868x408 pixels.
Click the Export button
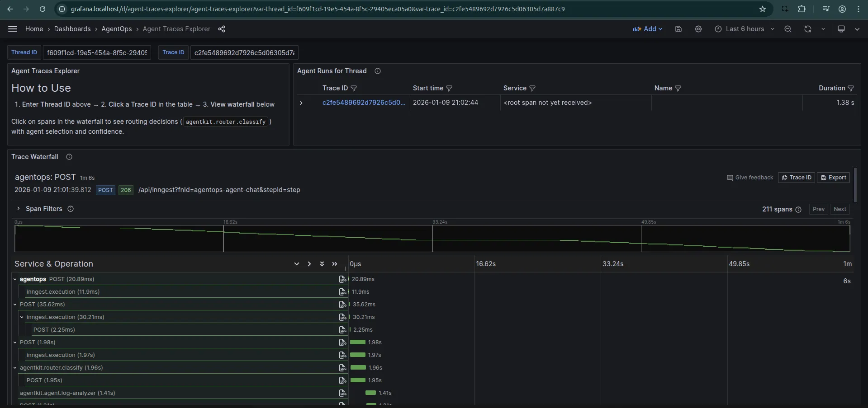[833, 178]
